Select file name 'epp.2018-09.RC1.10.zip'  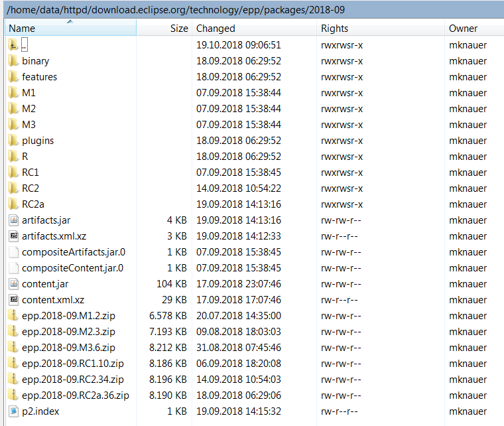pos(73,363)
